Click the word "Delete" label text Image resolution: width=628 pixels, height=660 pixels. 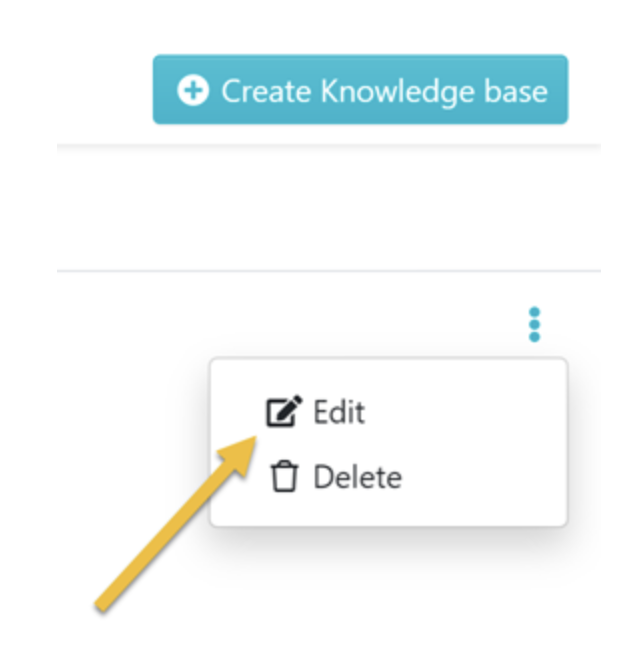358,477
